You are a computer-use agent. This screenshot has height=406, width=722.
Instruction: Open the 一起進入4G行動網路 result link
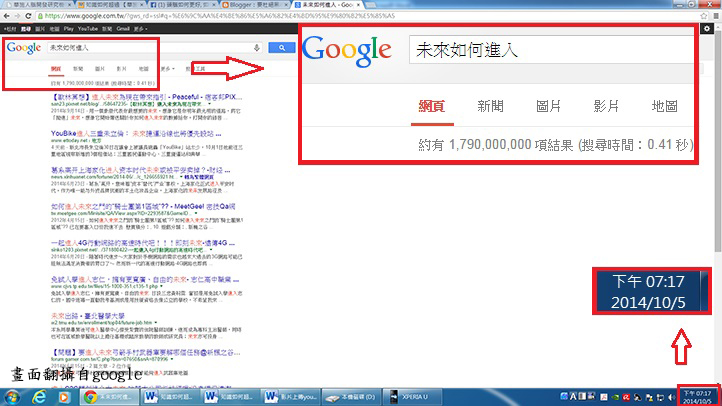(143, 243)
